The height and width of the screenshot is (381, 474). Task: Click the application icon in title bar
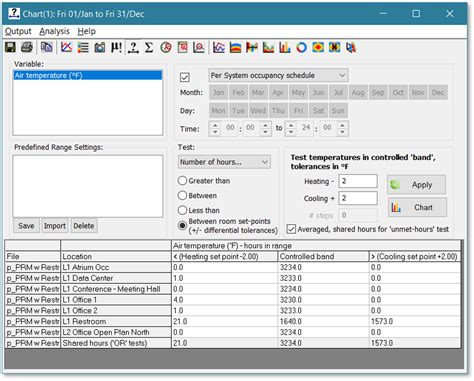[14, 13]
